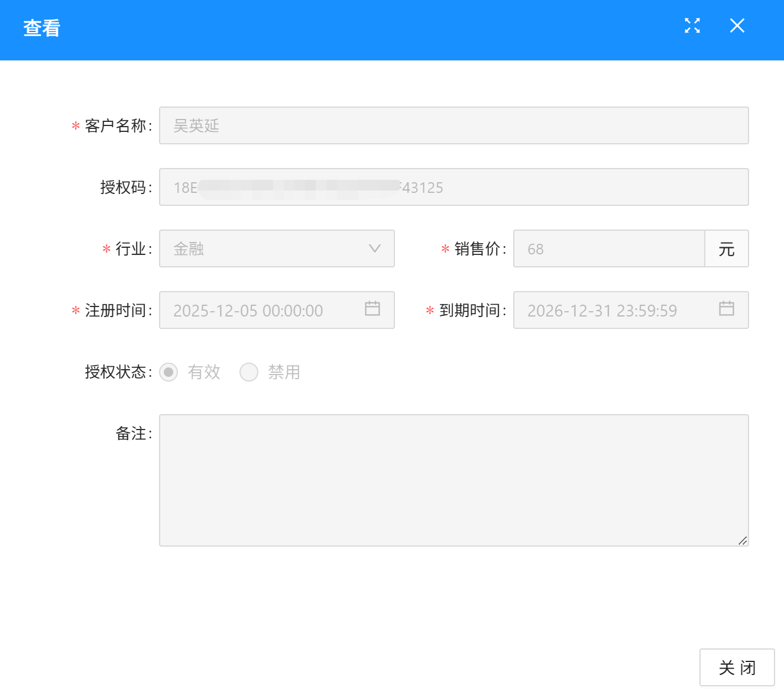Click the 客户名称 input field
Screen dimensions: 784x691
click(453, 125)
